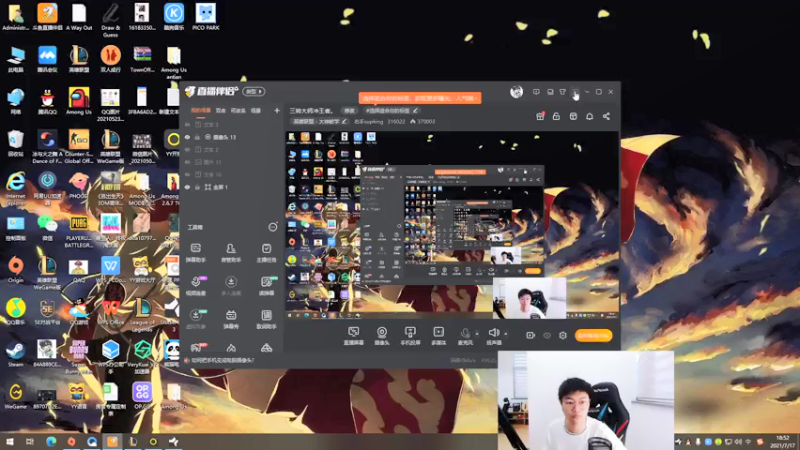
Task: Select the 全屏 1 source row
Action: coord(231,187)
